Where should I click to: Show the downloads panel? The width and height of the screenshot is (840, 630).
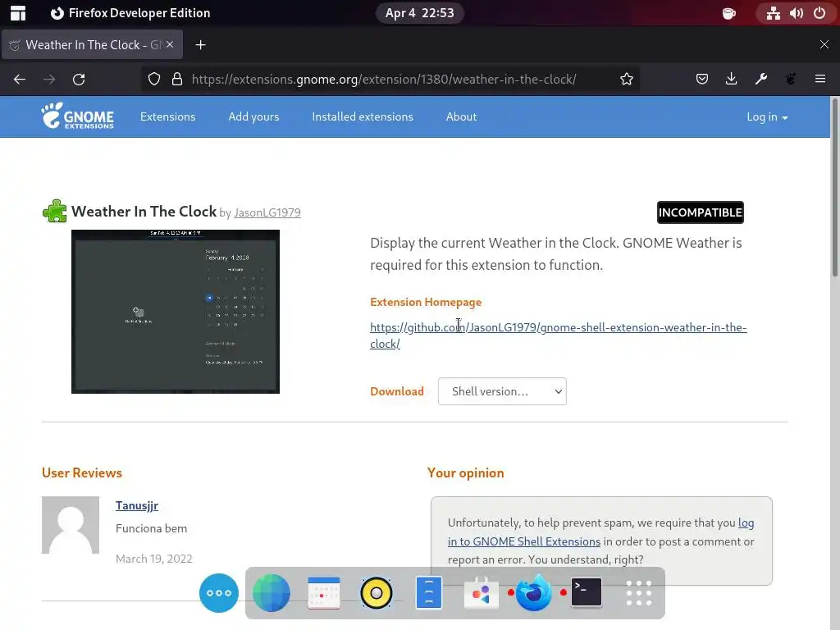731,80
